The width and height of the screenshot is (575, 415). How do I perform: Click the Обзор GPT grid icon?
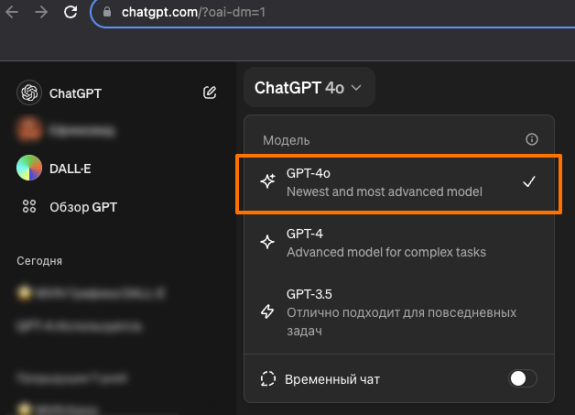[x=29, y=206]
